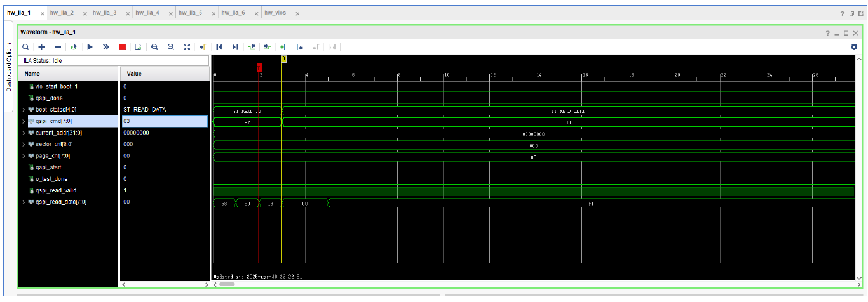
Task: Click the Value column header
Action: [165, 74]
